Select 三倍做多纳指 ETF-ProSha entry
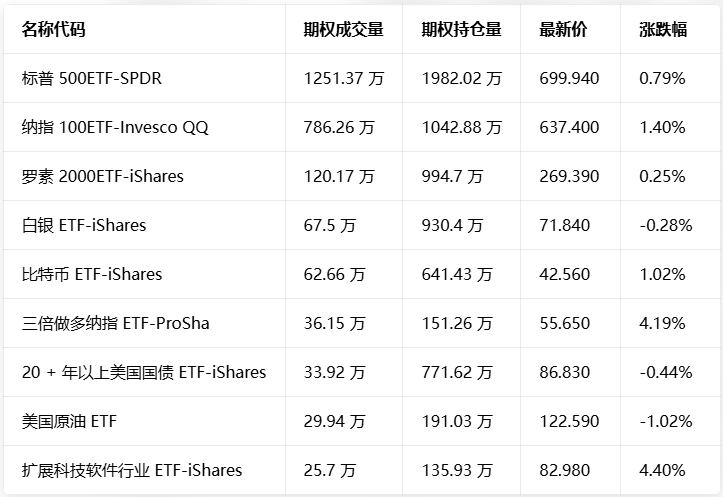This screenshot has width=723, height=497. (115, 323)
